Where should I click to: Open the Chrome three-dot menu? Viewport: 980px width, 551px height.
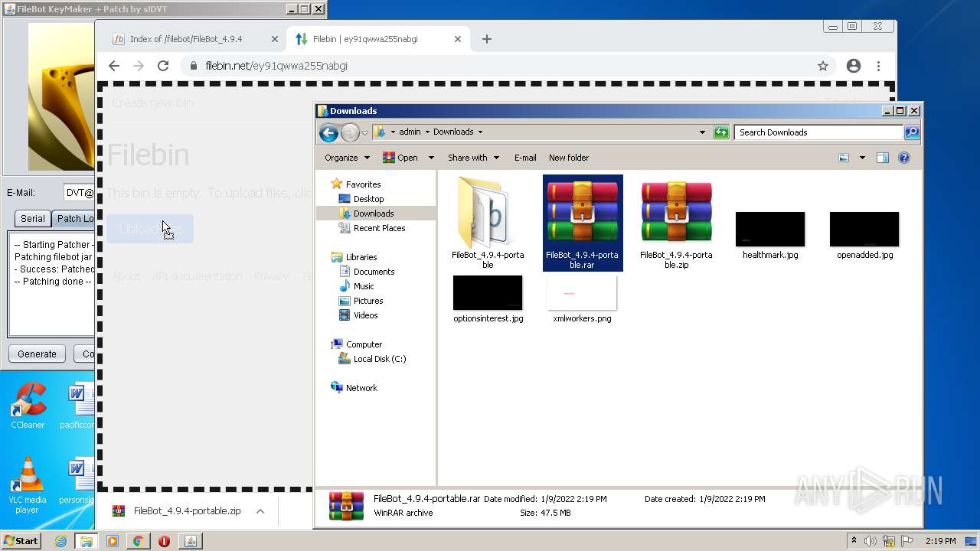879,66
